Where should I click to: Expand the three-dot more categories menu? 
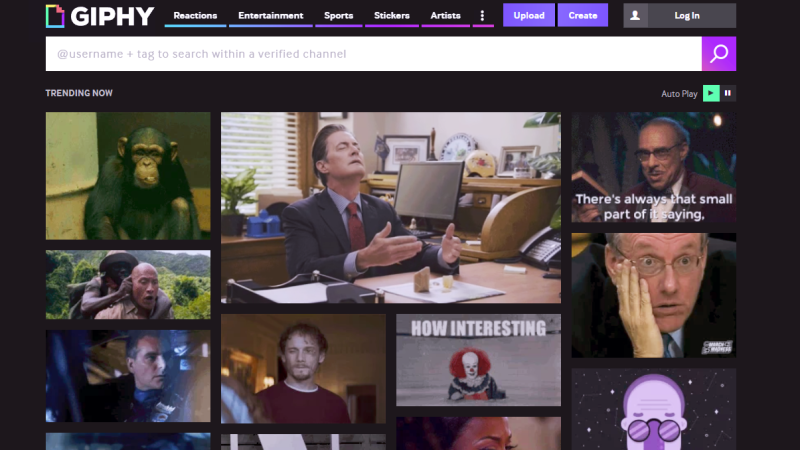[x=483, y=15]
